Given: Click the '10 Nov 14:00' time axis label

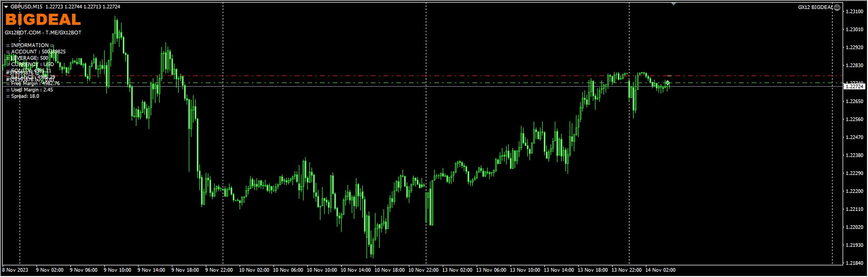Looking at the screenshot, I should coord(355,270).
